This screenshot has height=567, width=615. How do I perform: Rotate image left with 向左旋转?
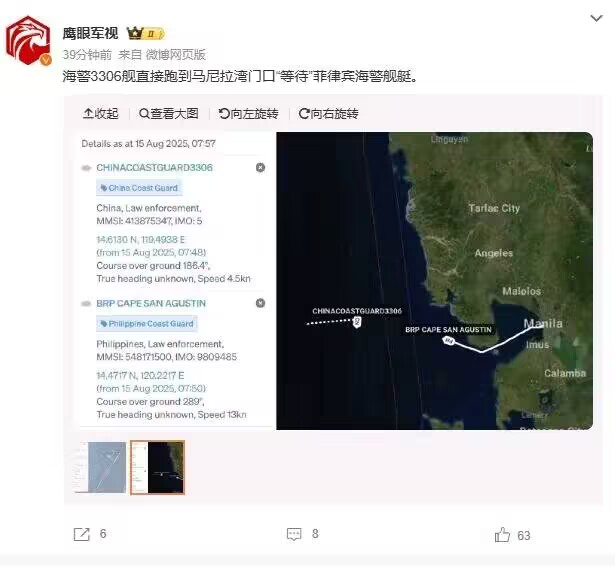[x=249, y=114]
